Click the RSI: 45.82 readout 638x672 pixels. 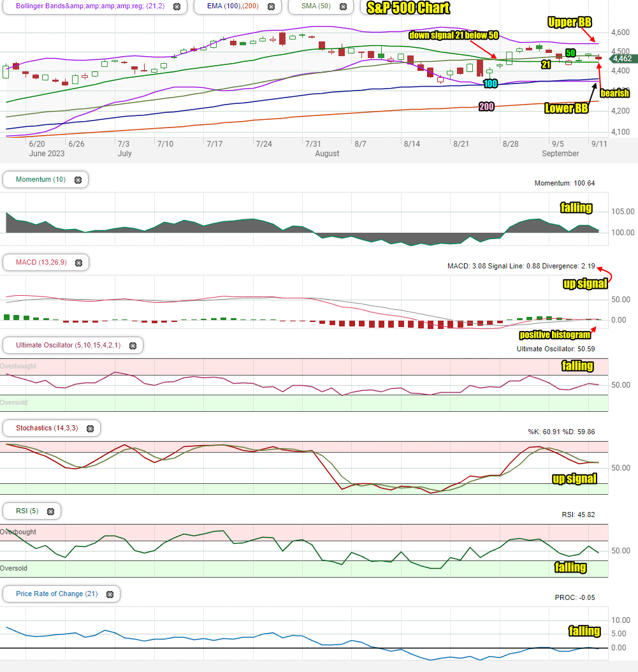point(578,515)
